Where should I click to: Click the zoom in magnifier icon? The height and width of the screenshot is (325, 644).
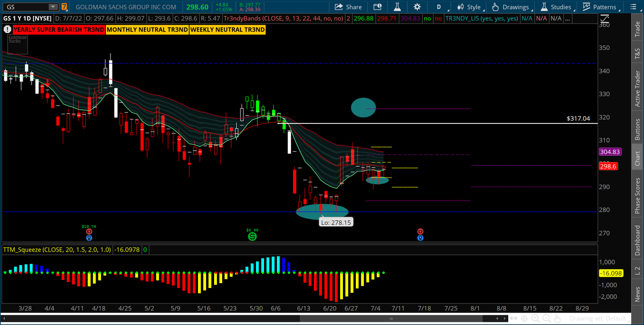pos(536,319)
